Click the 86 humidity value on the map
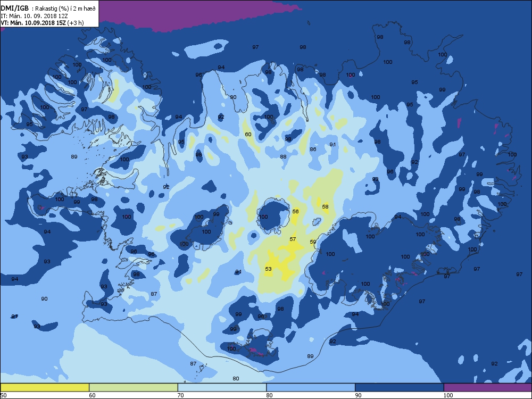 click(x=313, y=149)
